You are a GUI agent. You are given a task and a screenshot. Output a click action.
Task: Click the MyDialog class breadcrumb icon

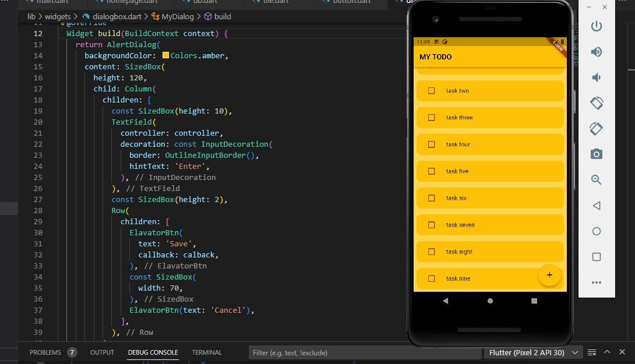point(155,16)
